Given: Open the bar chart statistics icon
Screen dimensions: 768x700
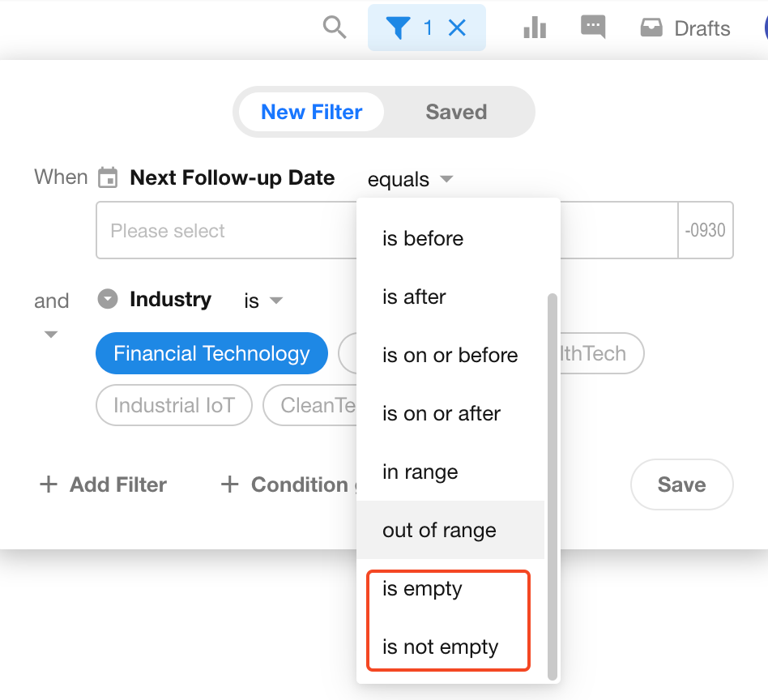Looking at the screenshot, I should pos(535,28).
